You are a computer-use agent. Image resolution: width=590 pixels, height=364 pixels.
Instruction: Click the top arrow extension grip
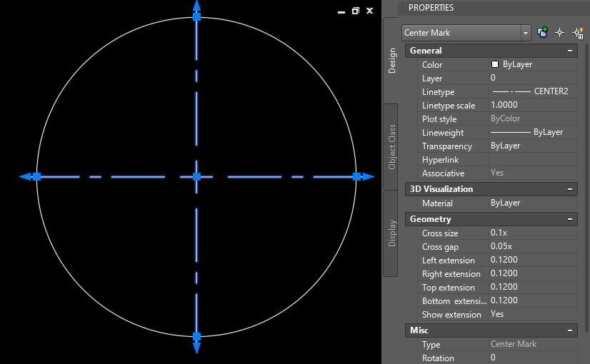pyautogui.click(x=197, y=6)
